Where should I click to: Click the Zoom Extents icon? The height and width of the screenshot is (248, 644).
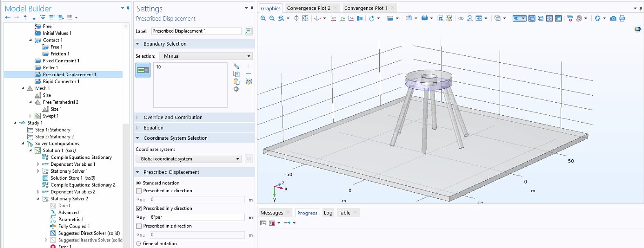click(x=305, y=18)
